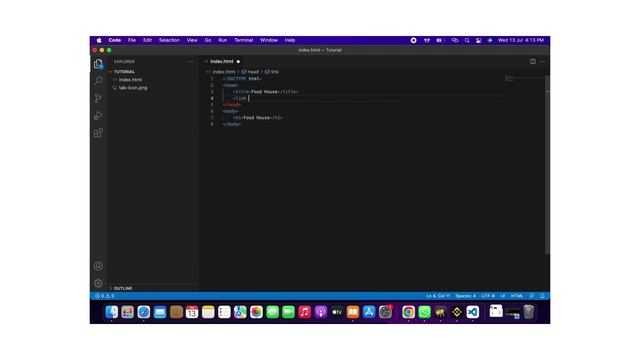
Task: Click index.html in the breadcrumb
Action: pos(224,72)
